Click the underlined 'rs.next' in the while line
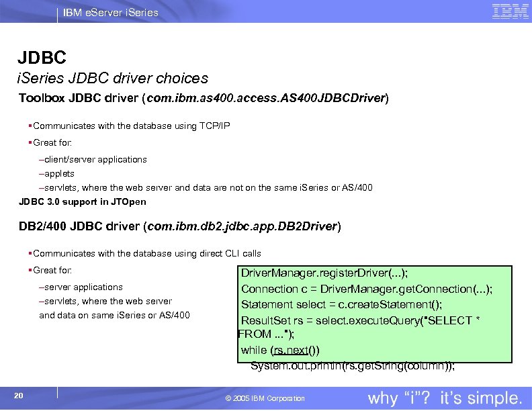This screenshot has height=411, width=532. click(291, 350)
